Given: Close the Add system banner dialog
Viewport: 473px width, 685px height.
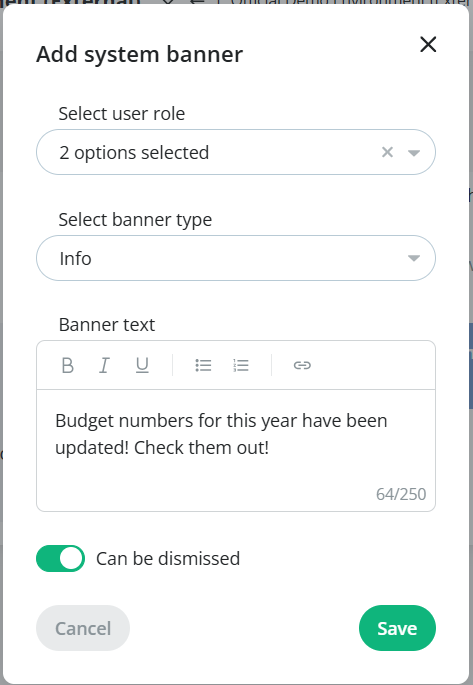Looking at the screenshot, I should [x=428, y=44].
